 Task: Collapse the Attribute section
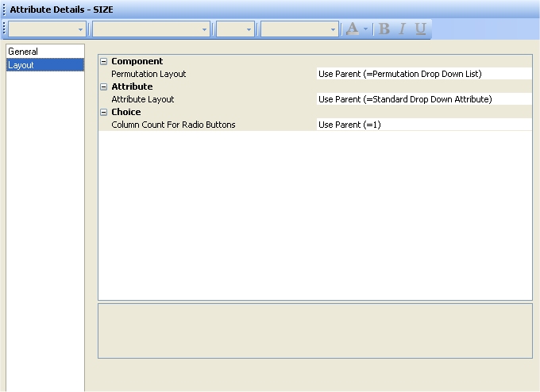(103, 86)
